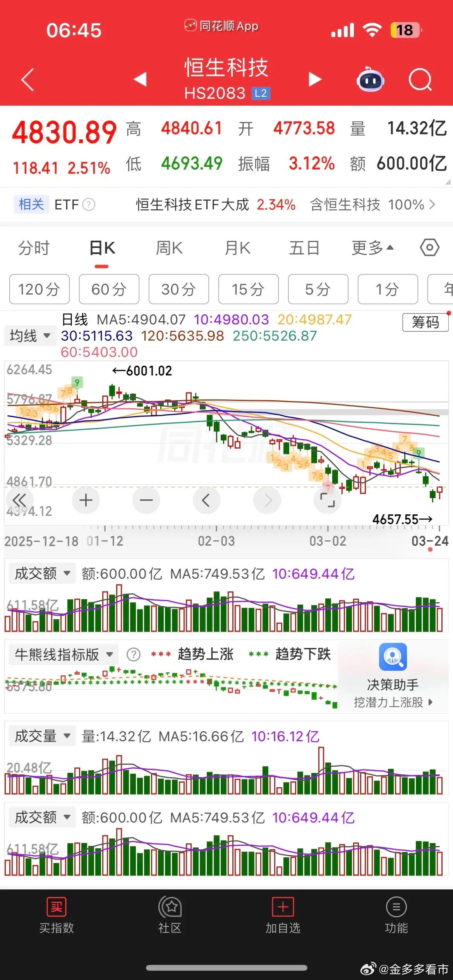The width and height of the screenshot is (453, 980).
Task: Open search with magnifier icon
Action: click(x=420, y=80)
